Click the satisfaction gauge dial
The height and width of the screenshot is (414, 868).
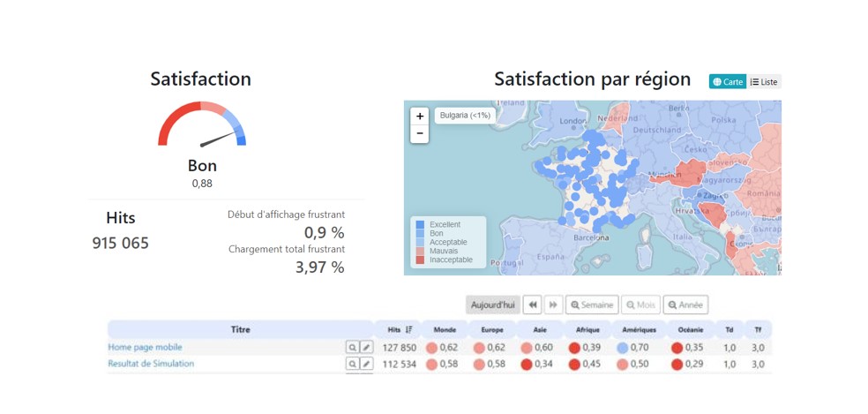point(202,124)
